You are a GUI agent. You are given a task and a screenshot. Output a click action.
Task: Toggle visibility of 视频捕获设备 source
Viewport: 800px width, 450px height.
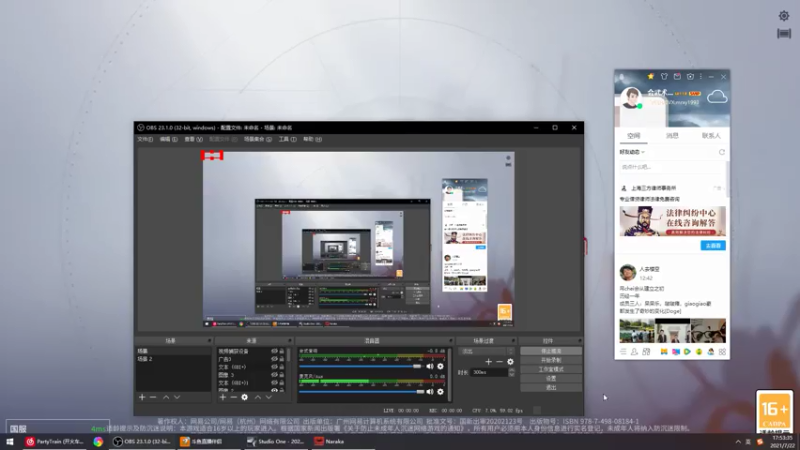(274, 351)
